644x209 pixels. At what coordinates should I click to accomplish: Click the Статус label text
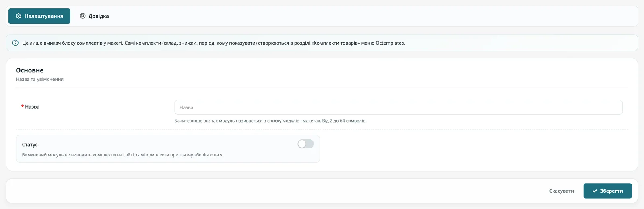[x=30, y=145]
